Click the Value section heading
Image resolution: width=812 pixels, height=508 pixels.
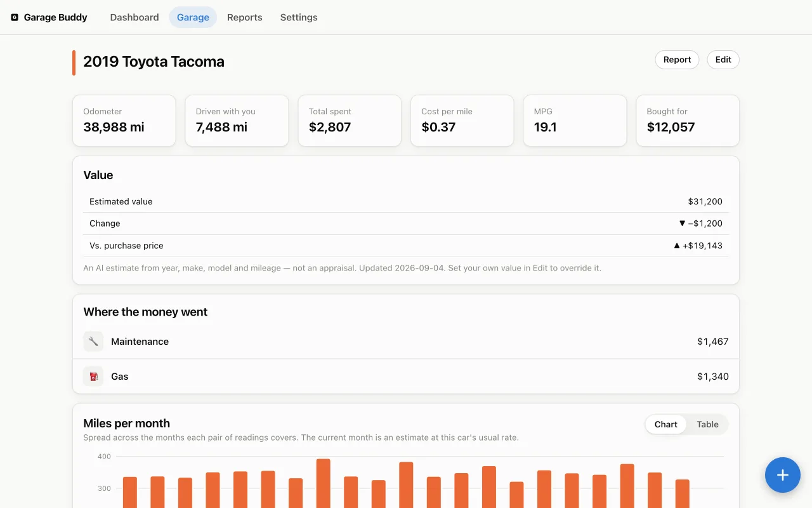(x=98, y=175)
